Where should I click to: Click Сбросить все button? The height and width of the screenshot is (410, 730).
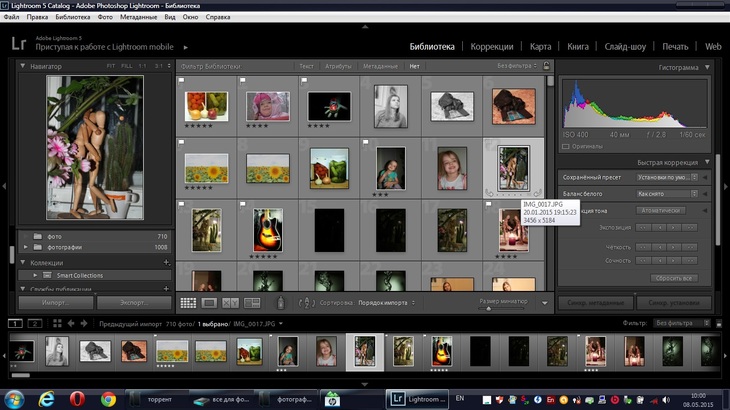point(674,278)
